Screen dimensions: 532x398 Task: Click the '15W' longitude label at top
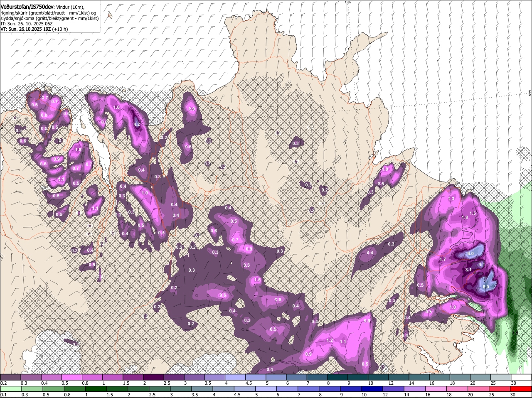[348, 2]
